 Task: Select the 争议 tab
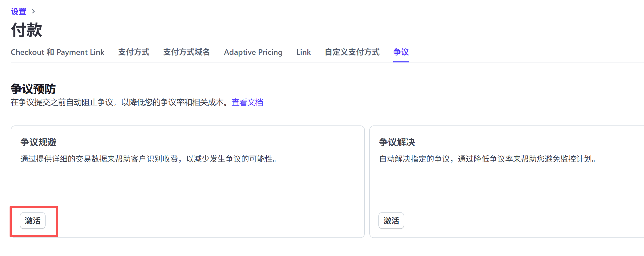(x=401, y=52)
